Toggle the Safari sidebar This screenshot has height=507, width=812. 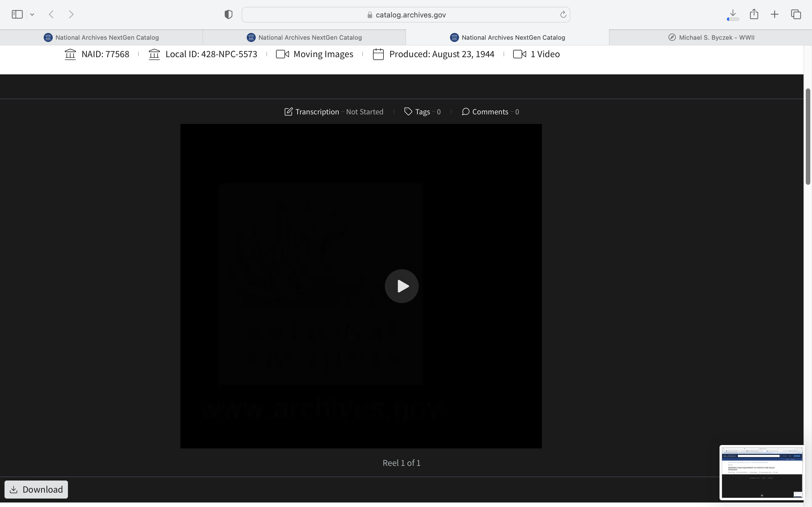click(17, 14)
